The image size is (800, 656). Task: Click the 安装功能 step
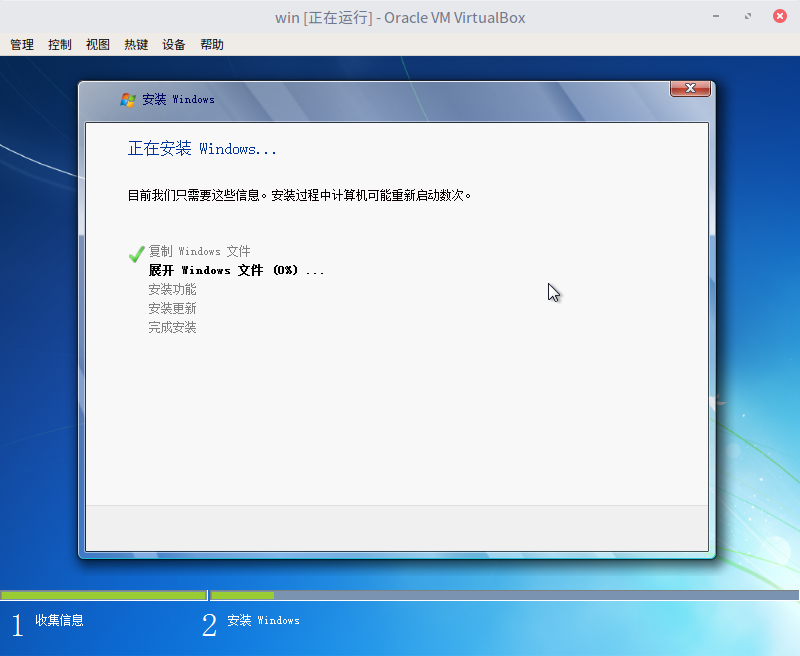pos(172,289)
